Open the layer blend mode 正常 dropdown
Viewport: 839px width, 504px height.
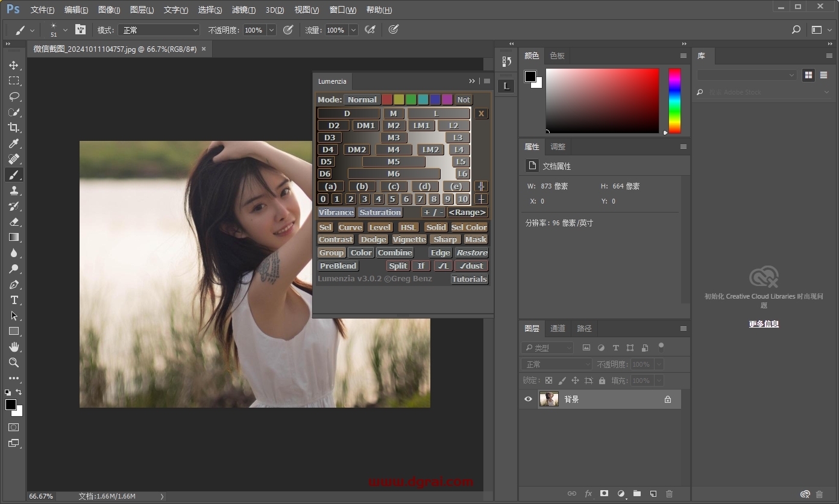point(558,364)
